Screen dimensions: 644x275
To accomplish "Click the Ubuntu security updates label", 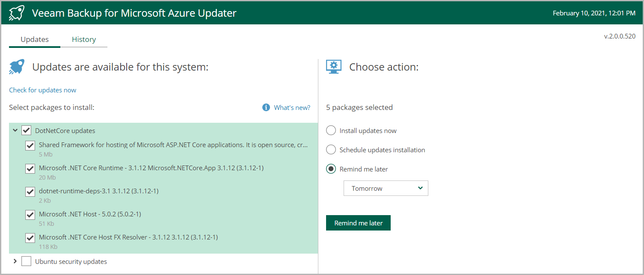I will click(71, 262).
